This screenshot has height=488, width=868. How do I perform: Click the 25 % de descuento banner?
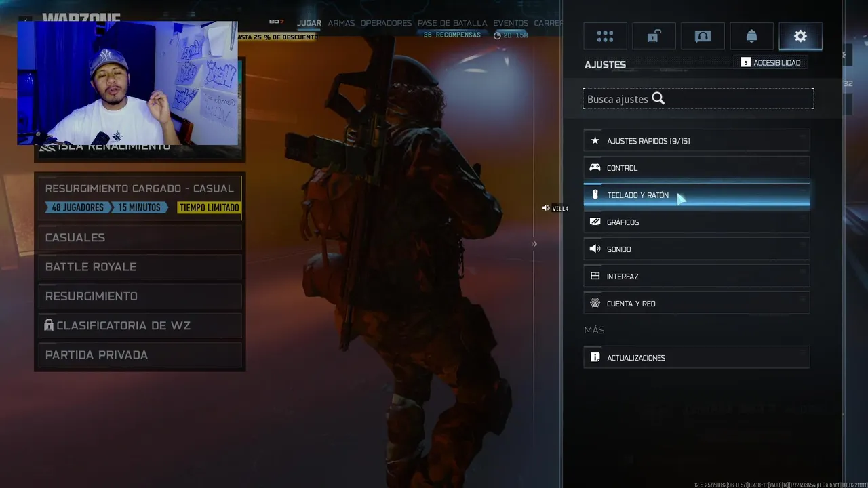(277, 37)
